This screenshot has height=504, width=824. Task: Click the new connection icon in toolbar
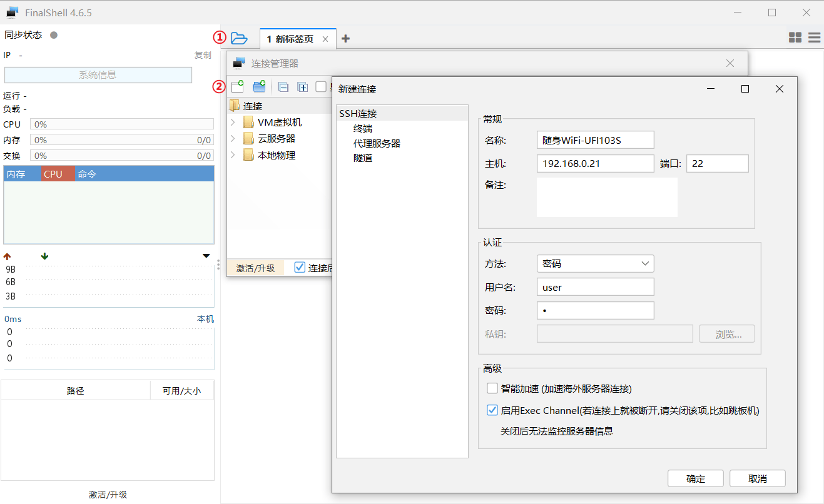click(238, 87)
